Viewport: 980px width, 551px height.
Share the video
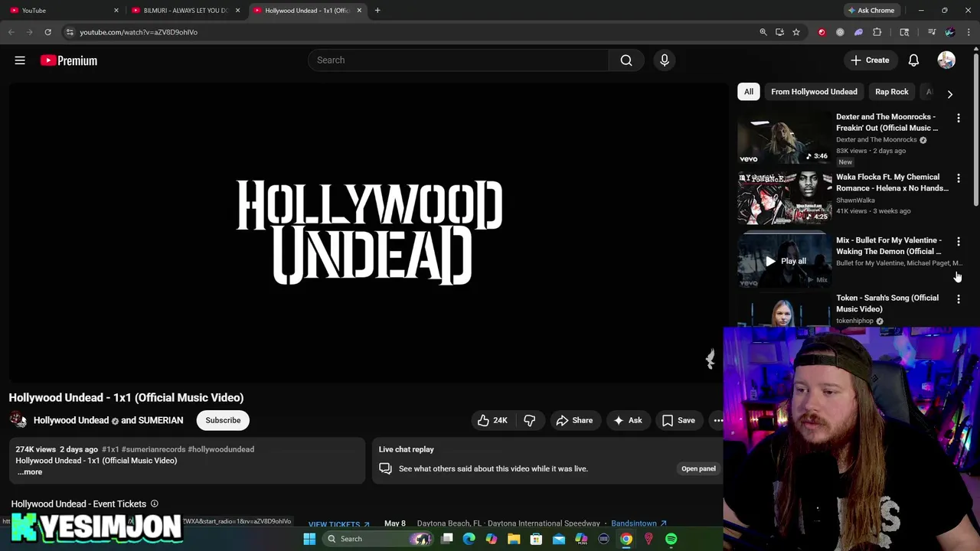[x=574, y=420]
